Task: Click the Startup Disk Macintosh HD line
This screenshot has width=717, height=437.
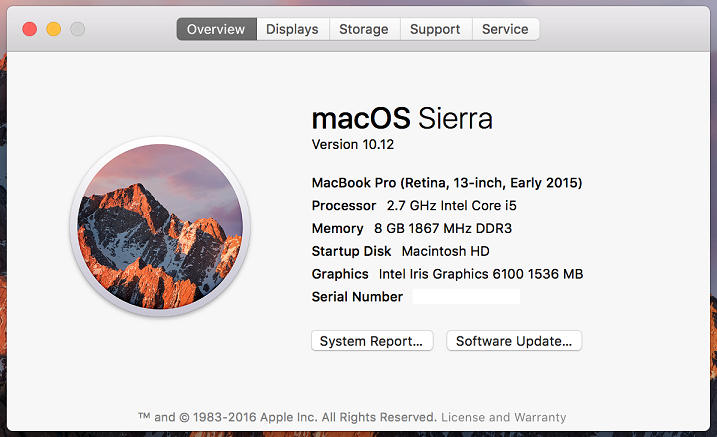Action: [x=401, y=251]
